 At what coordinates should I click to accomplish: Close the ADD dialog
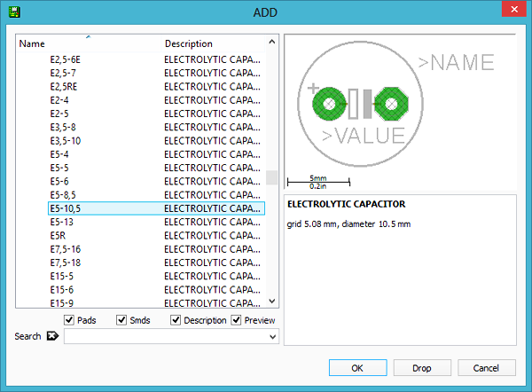click(x=514, y=9)
